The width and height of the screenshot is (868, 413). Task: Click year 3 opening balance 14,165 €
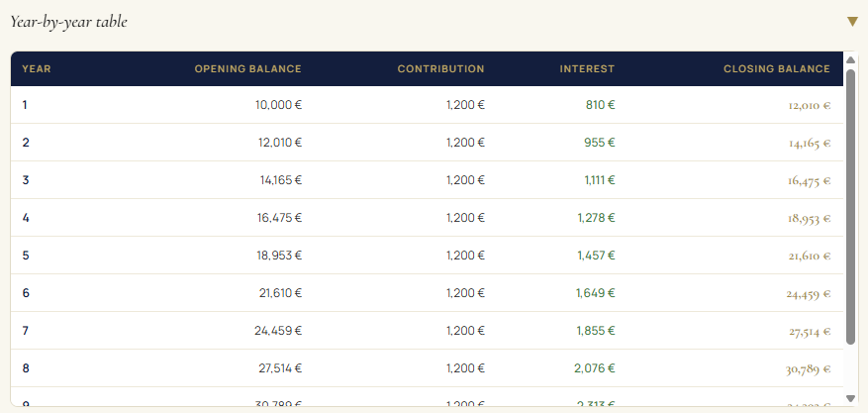(281, 180)
